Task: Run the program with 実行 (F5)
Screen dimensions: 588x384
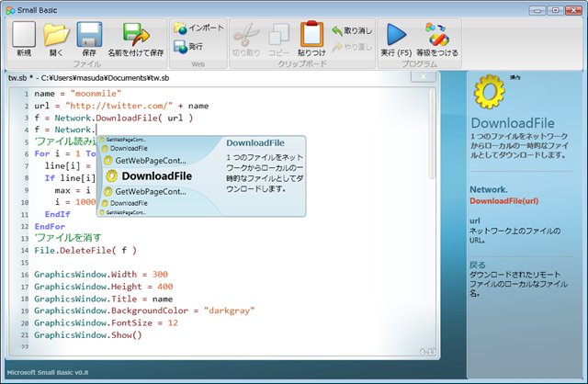Action: [x=397, y=36]
